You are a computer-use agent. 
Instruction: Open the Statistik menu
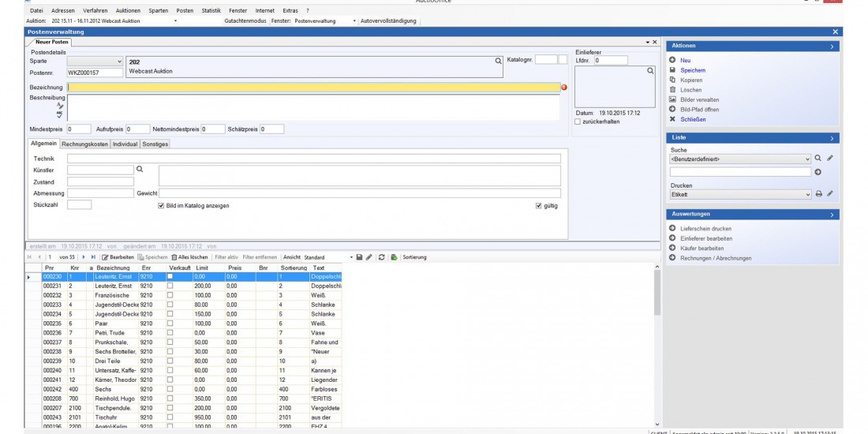point(211,10)
